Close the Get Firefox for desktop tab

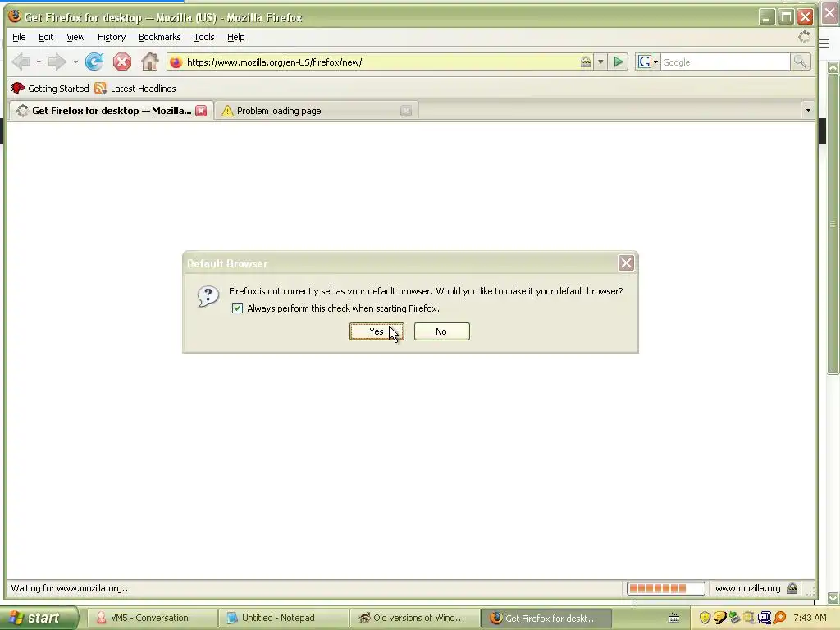click(201, 111)
